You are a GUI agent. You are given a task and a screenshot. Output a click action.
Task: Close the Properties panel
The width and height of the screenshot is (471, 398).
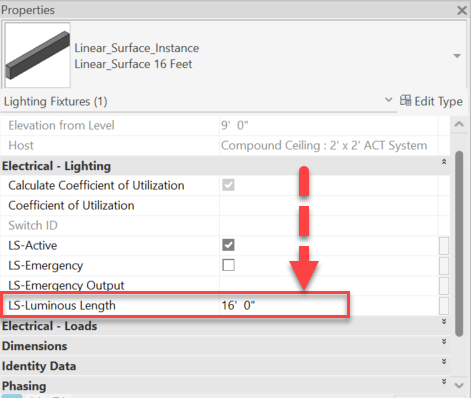[462, 10]
